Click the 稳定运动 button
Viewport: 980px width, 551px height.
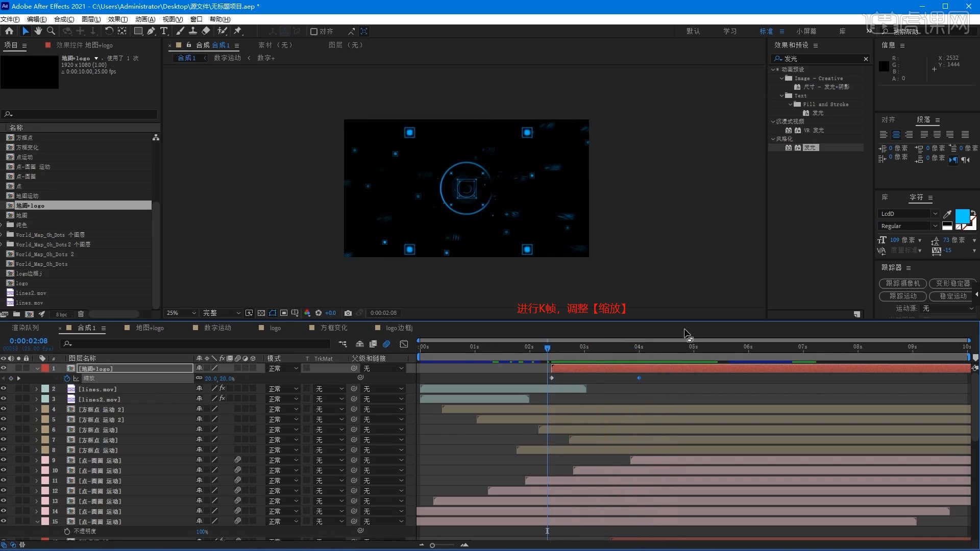pyautogui.click(x=952, y=296)
